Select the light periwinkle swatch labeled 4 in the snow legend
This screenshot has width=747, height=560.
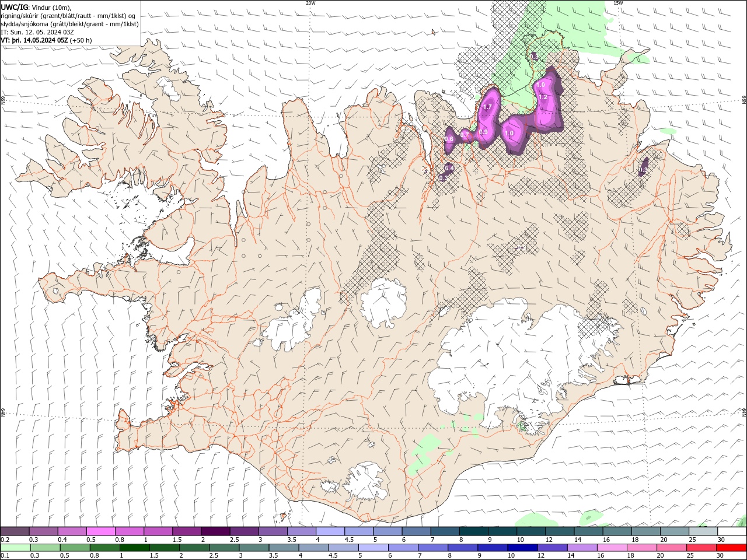point(329,531)
